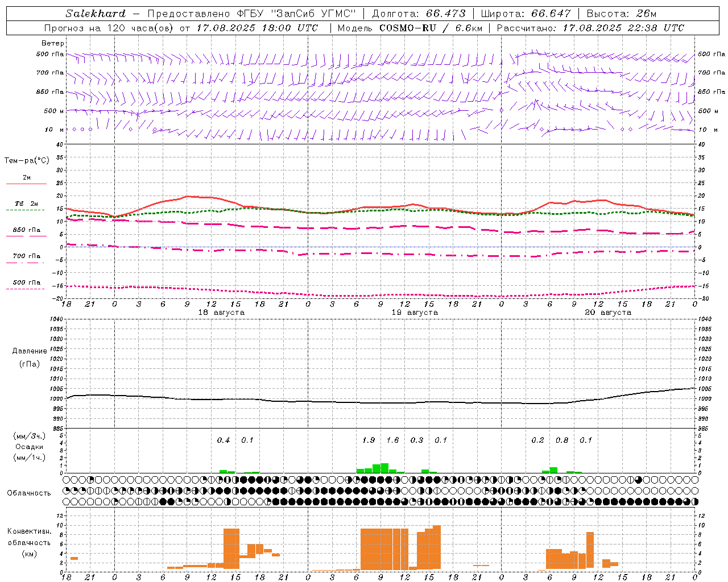Select the text "Предоставлено ФГБУ "ЗапСиб УГМС""

(251, 14)
